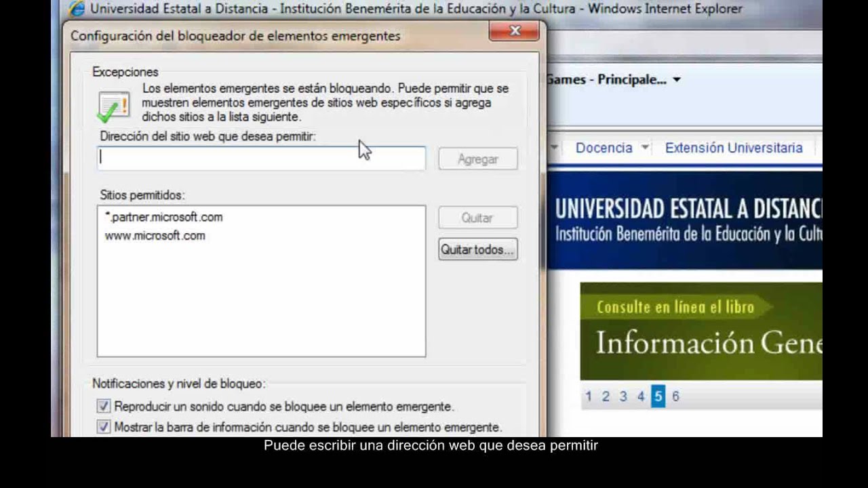This screenshot has height=488, width=868.
Task: Click Internet Explorer icon in title bar
Action: pos(77,9)
